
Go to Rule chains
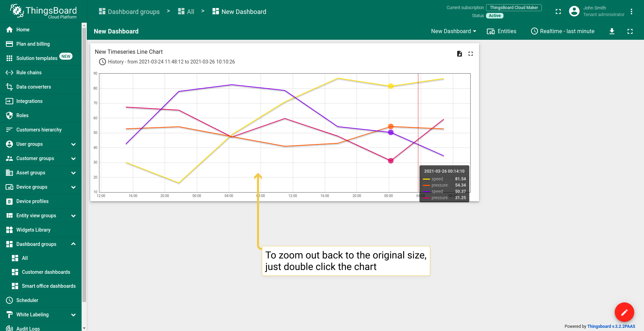tap(41, 73)
